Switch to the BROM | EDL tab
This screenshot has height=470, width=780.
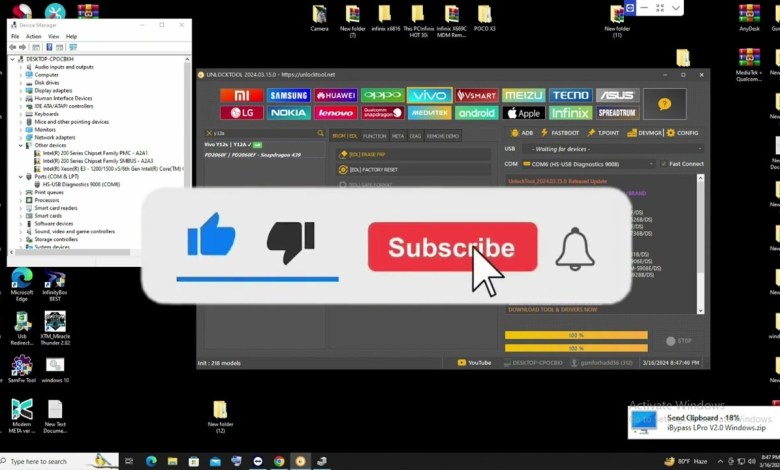coord(345,136)
